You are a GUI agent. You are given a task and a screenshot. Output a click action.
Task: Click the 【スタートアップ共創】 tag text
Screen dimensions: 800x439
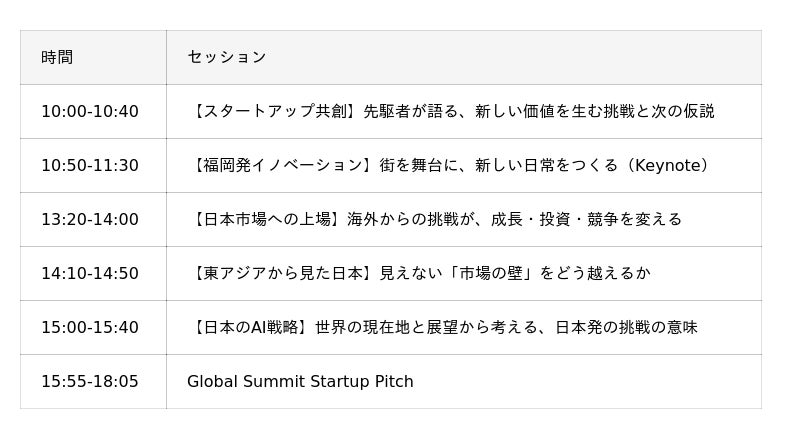tap(275, 111)
